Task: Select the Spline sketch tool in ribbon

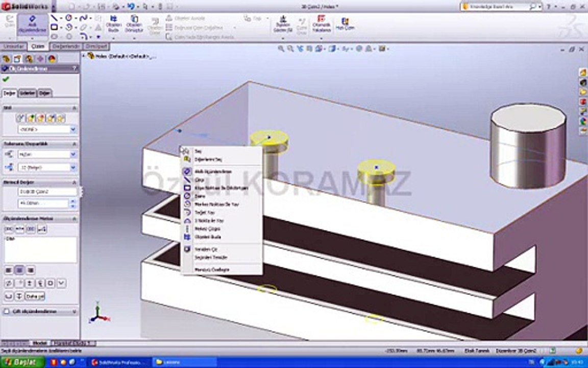Action: click(x=83, y=18)
